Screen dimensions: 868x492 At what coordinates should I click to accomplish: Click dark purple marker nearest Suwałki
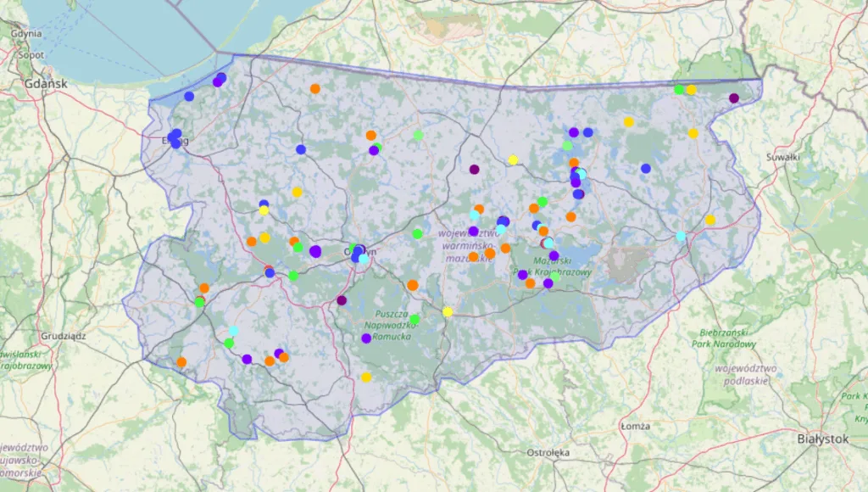[734, 98]
